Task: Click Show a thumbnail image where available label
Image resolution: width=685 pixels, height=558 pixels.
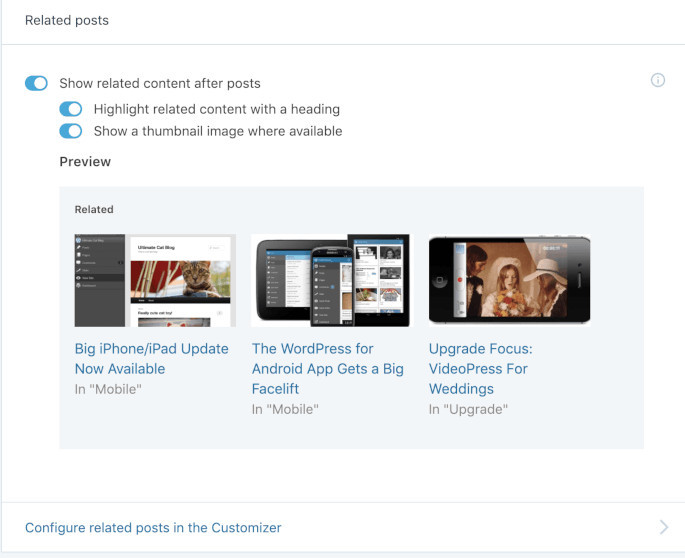Action: [x=218, y=131]
